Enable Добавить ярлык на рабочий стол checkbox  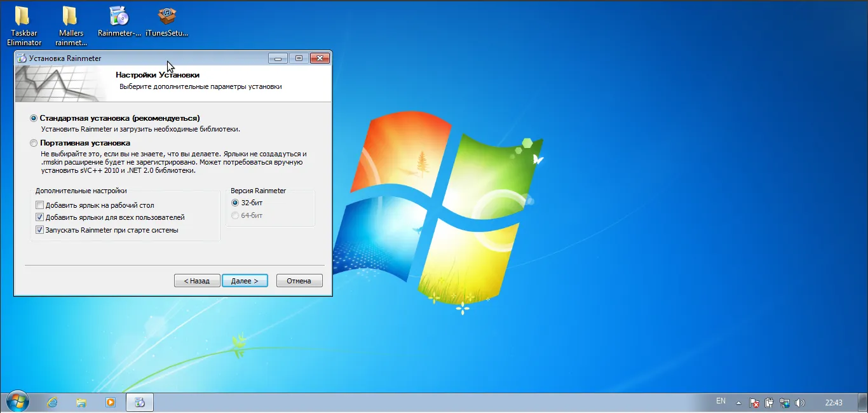pyautogui.click(x=40, y=205)
